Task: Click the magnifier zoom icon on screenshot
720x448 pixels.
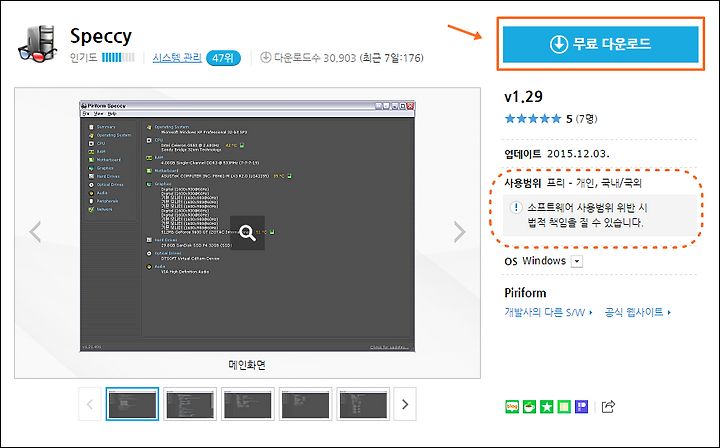Action: 247,233
